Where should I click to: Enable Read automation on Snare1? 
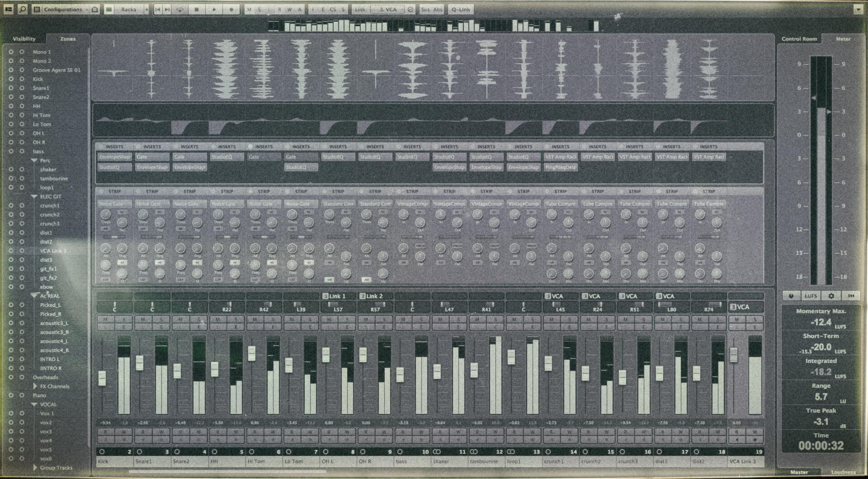point(143,432)
